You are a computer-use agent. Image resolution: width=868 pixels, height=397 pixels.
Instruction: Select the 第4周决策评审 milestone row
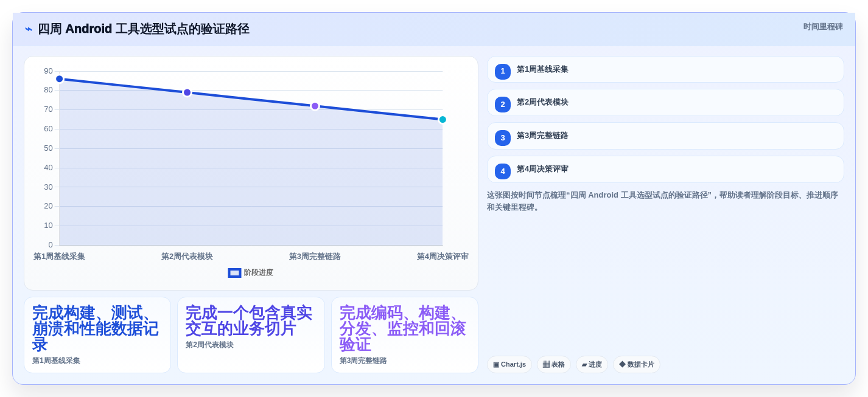(x=665, y=170)
